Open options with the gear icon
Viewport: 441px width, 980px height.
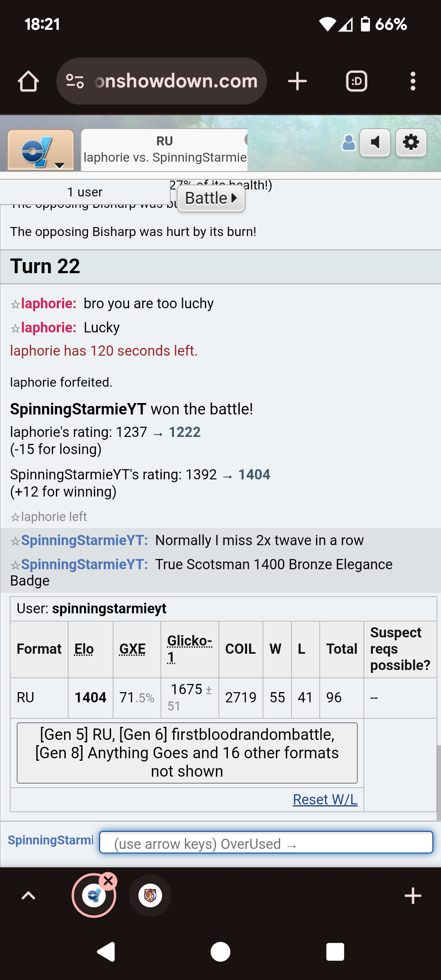tap(411, 143)
